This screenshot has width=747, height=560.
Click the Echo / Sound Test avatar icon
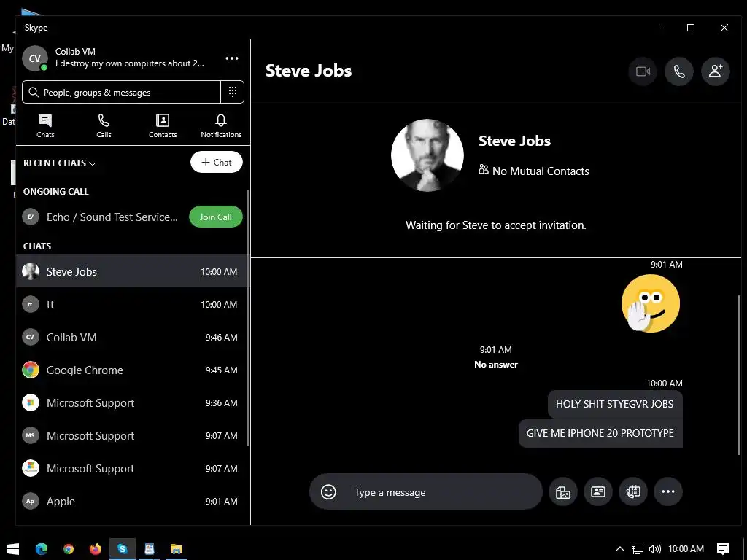31,217
